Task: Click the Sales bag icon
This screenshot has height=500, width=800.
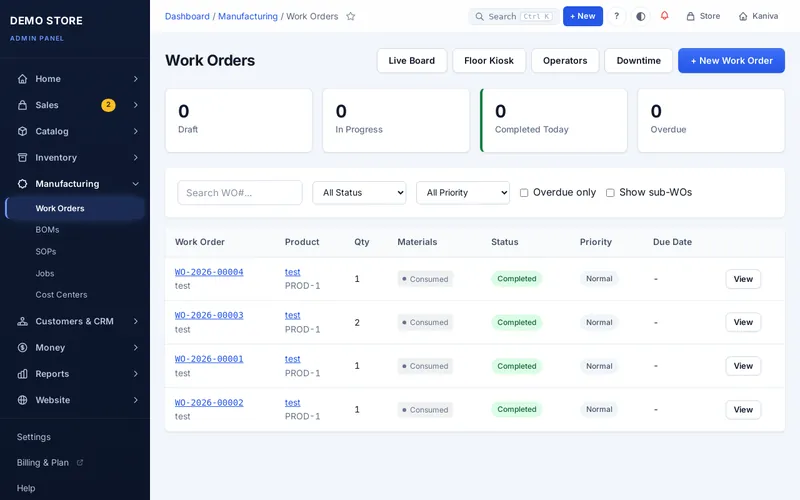Action: (22, 105)
